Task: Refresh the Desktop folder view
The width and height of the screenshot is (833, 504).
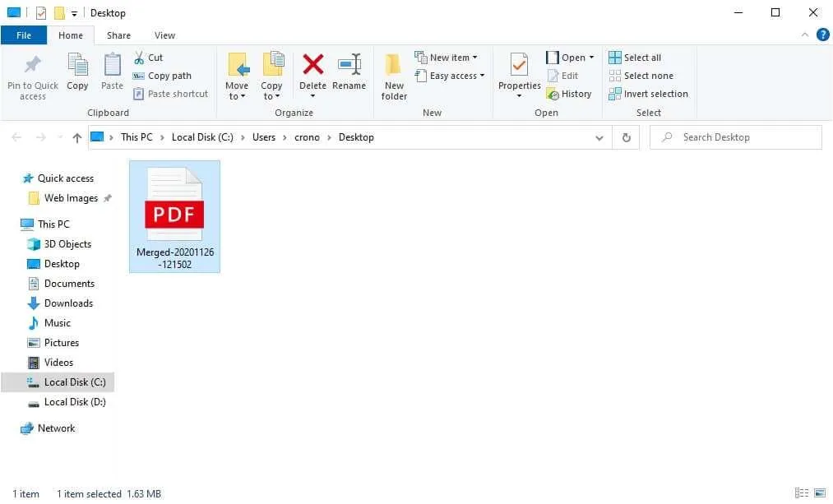Action: pyautogui.click(x=627, y=137)
